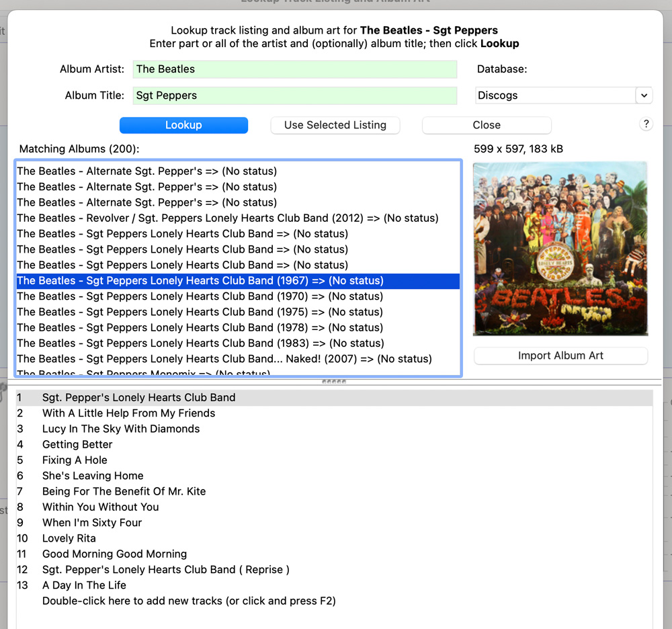Select track 13 A Day In The Life
The height and width of the screenshot is (629, 672).
pyautogui.click(x=84, y=585)
